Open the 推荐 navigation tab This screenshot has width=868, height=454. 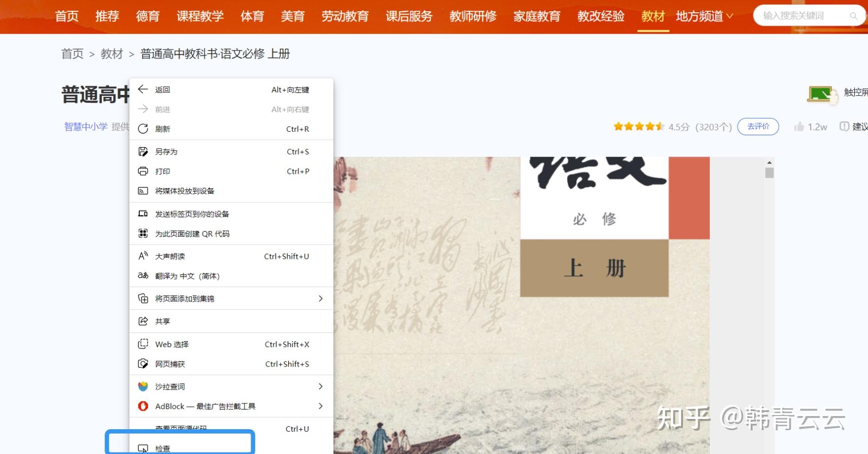tap(107, 16)
